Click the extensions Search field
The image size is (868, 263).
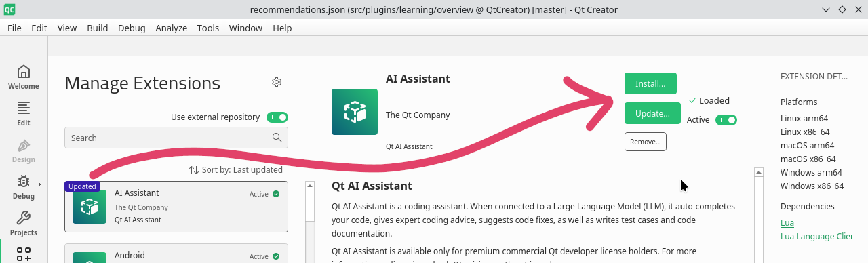(176, 138)
